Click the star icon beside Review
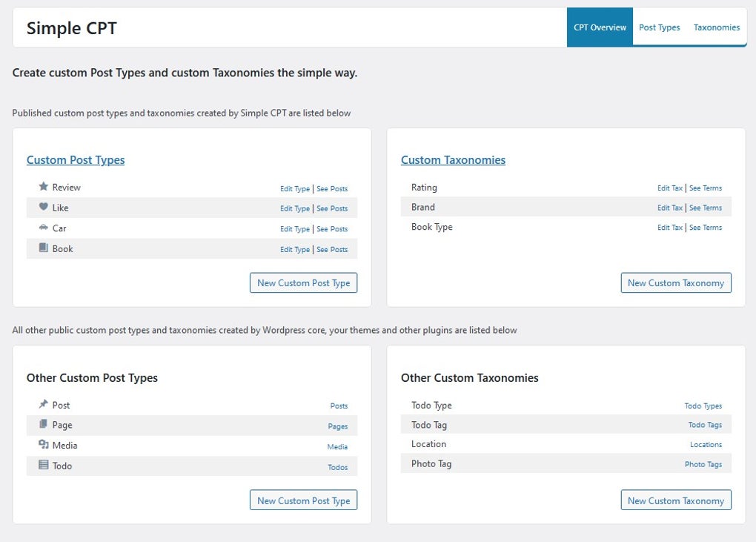 [x=43, y=187]
